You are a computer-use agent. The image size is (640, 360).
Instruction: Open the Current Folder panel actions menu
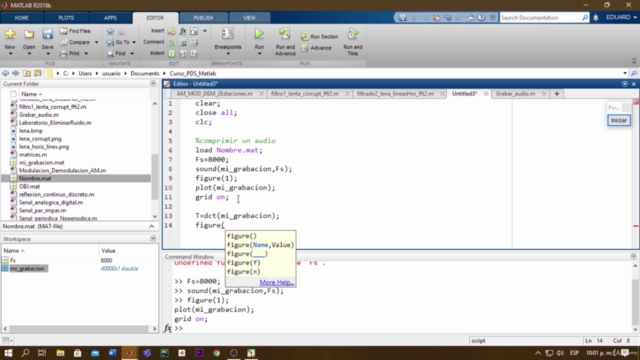coord(153,84)
